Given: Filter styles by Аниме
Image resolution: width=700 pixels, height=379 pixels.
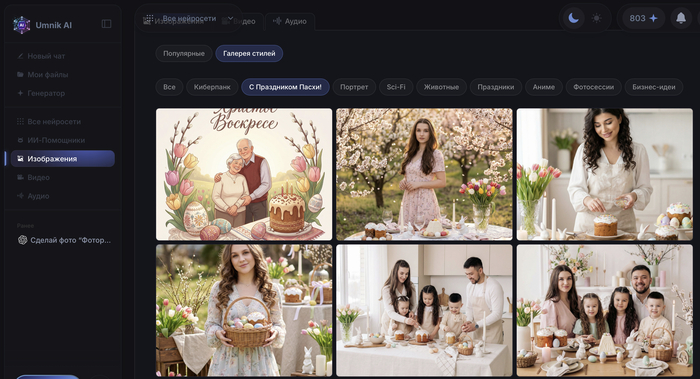Looking at the screenshot, I should click(543, 87).
